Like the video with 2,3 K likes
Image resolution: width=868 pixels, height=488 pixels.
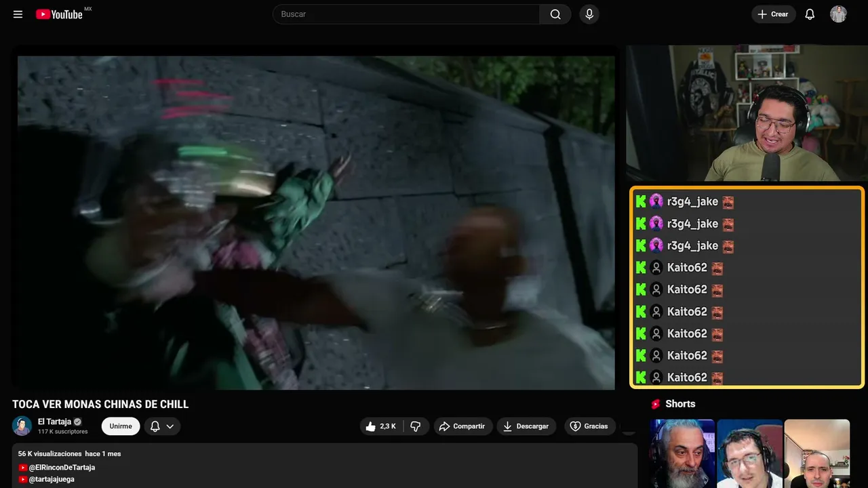tap(382, 426)
